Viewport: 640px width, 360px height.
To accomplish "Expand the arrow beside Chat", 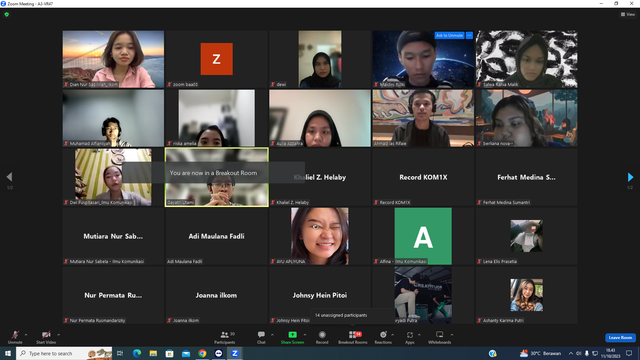I will tap(272, 335).
